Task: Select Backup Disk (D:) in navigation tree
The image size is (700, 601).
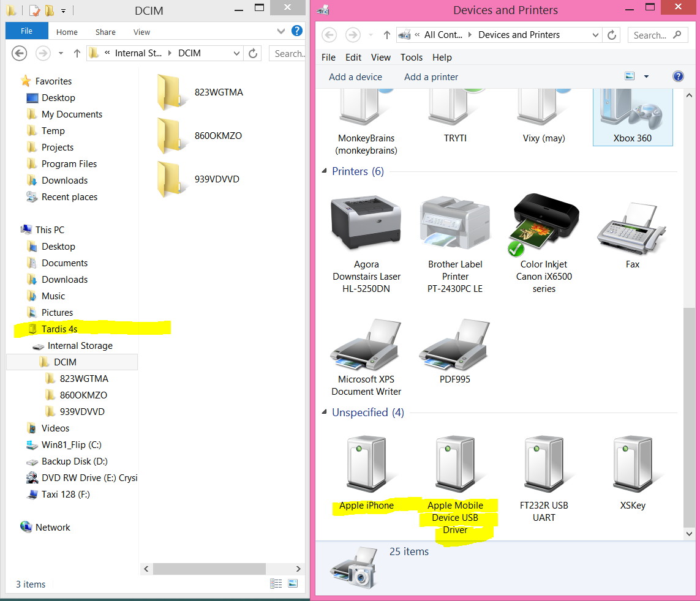Action: pyautogui.click(x=75, y=461)
